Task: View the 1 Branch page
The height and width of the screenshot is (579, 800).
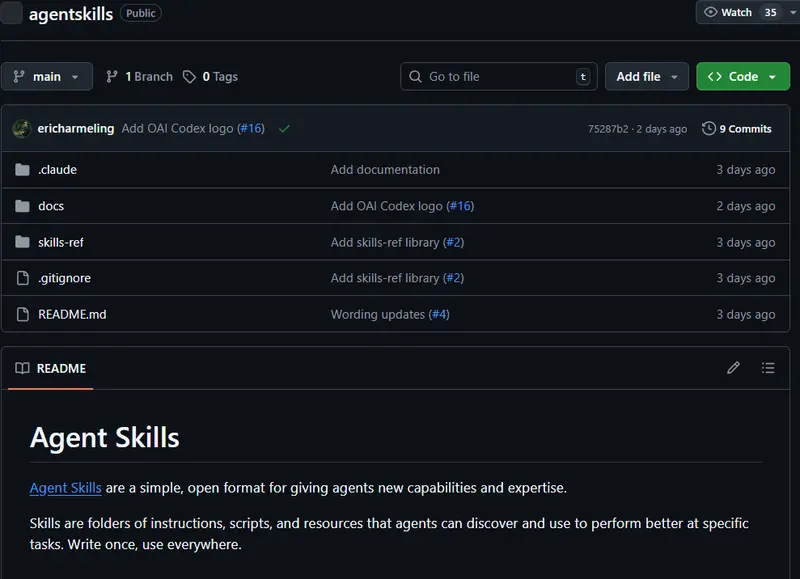Action: tap(140, 76)
